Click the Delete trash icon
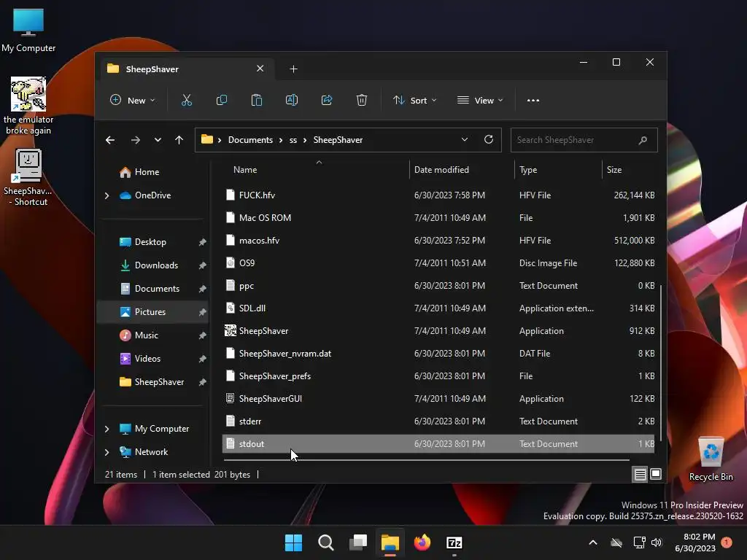 coord(362,100)
